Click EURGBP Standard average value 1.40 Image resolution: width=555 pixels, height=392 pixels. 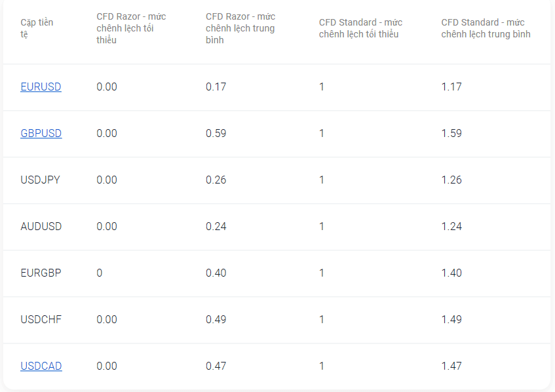451,273
